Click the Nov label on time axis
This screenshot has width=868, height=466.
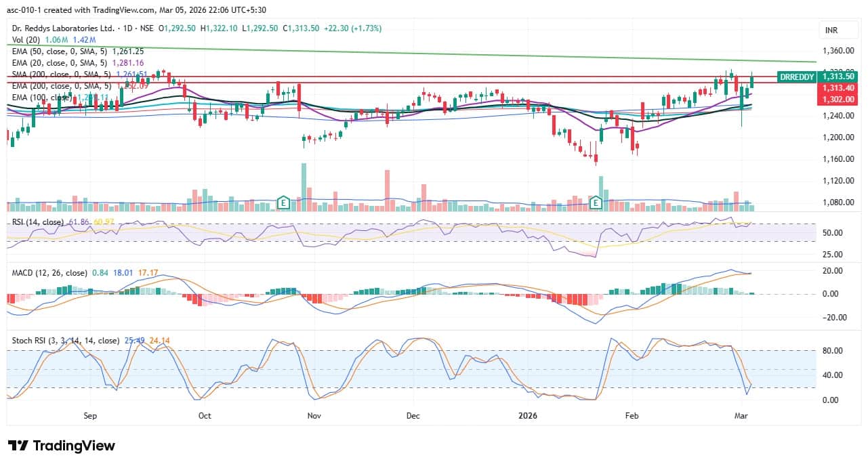314,415
